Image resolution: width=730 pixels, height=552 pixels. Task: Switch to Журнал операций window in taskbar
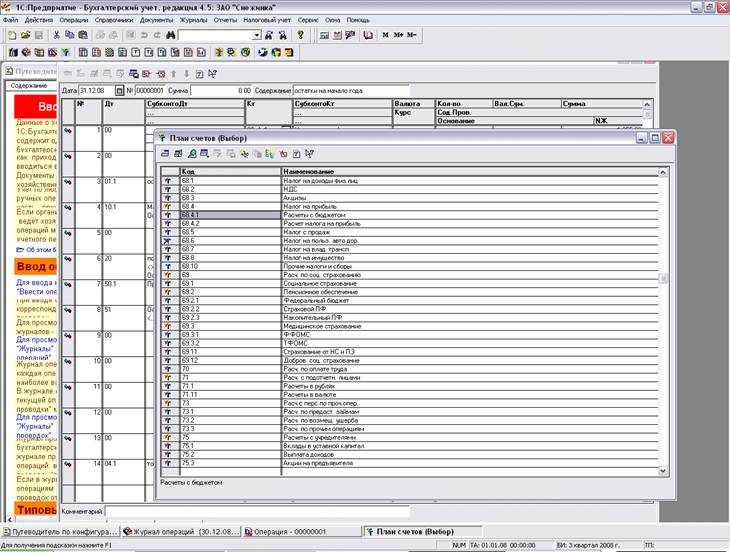(180, 531)
